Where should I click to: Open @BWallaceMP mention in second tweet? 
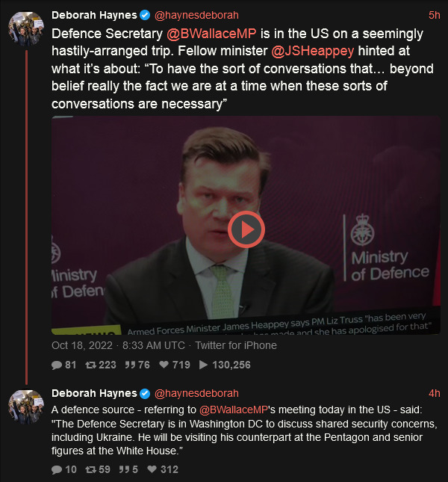click(x=234, y=410)
